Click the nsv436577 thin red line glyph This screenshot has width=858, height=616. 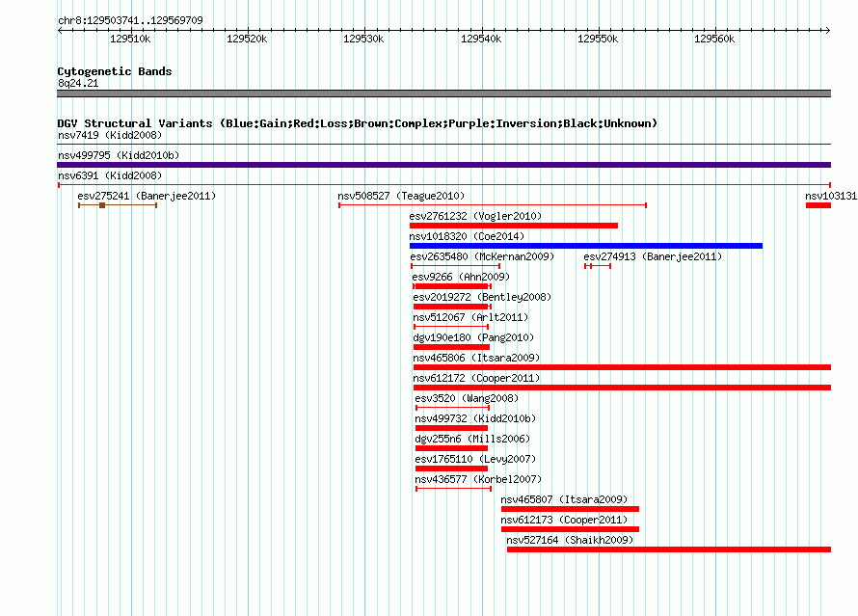pyautogui.click(x=454, y=489)
